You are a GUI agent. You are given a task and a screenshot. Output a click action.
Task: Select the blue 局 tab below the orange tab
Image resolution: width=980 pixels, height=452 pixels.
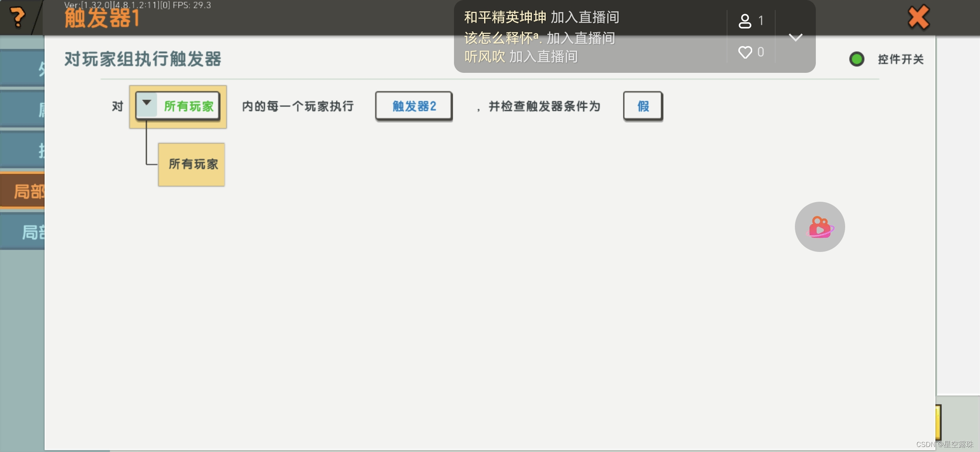coord(22,232)
